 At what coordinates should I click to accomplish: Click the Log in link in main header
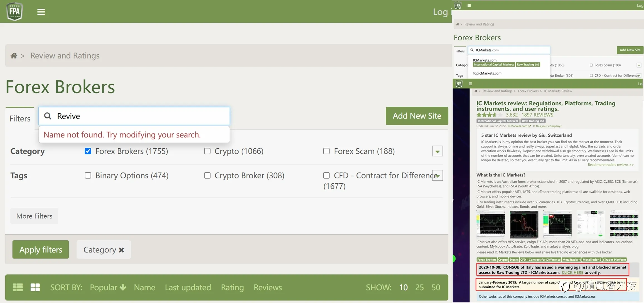442,12
